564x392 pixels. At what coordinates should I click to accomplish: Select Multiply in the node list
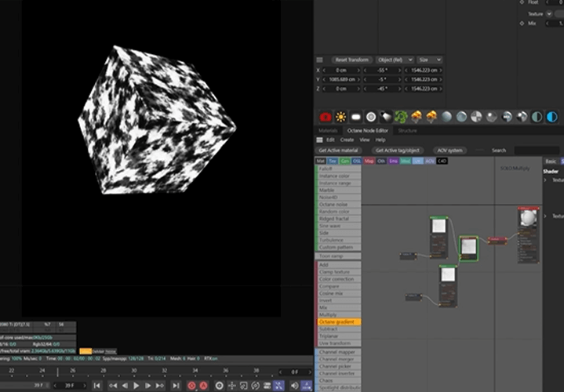click(x=339, y=314)
